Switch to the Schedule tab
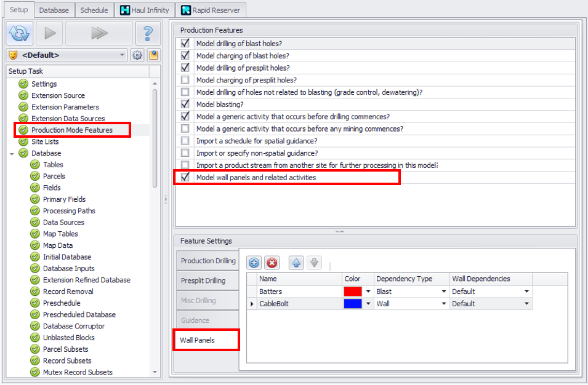This screenshot has height=385, width=588. (94, 10)
